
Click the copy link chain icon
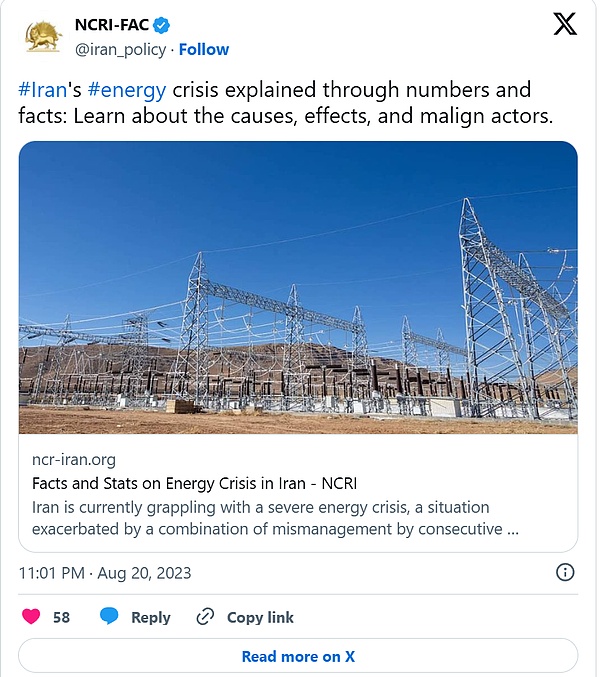pos(205,617)
